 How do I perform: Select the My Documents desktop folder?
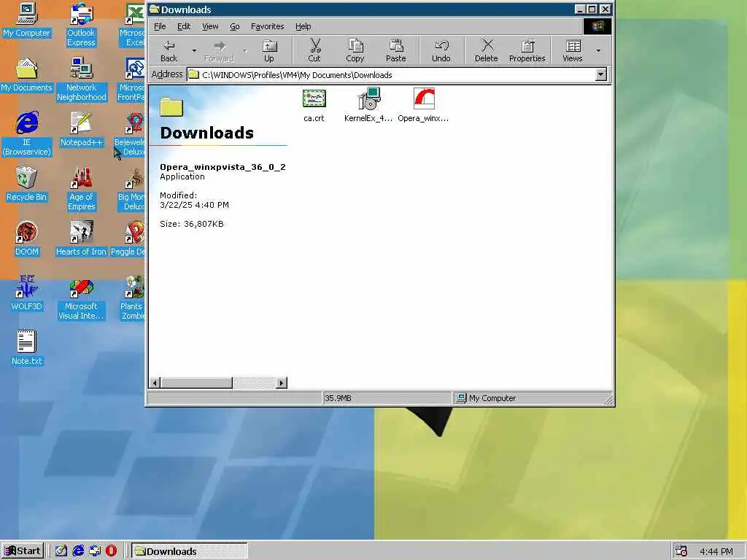tap(27, 75)
